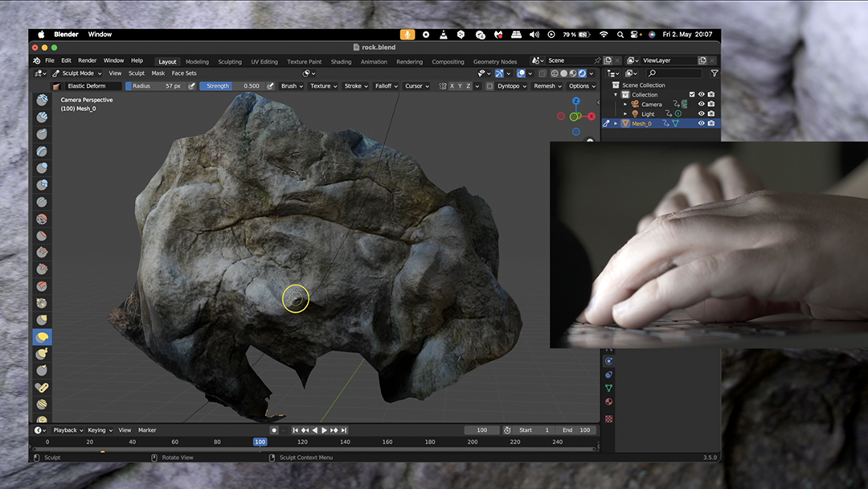The height and width of the screenshot is (489, 868).
Task: Disable Camera in renders via camera icon
Action: (x=710, y=104)
